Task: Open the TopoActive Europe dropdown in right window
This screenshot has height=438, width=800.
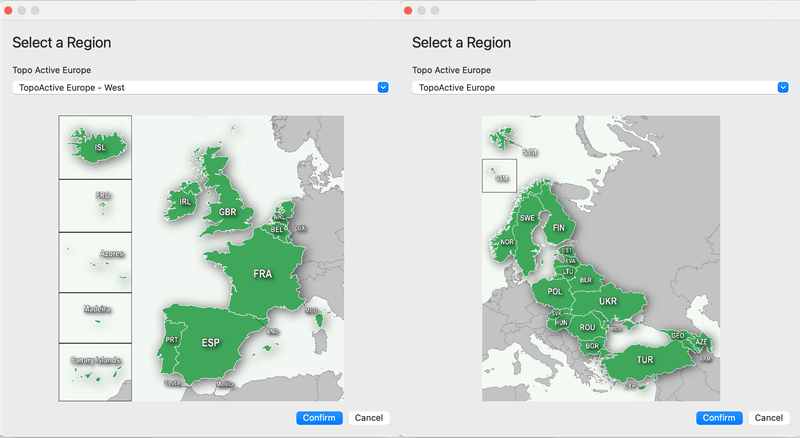Action: [601, 87]
